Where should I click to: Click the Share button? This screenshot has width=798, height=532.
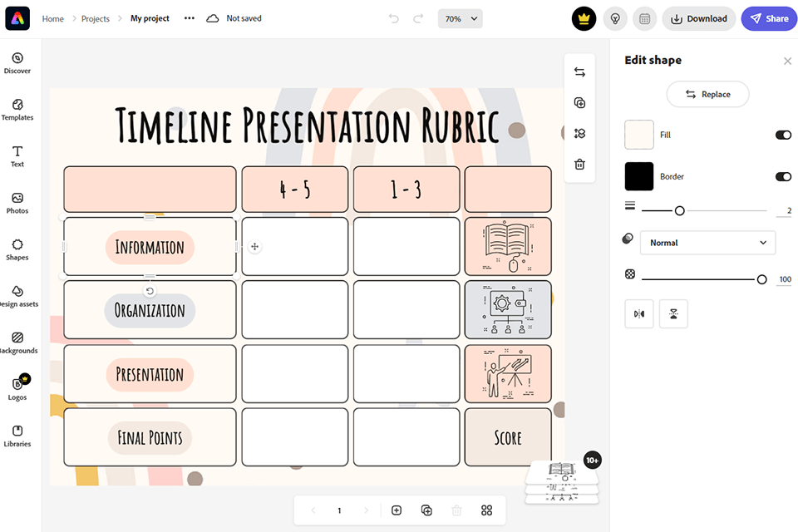(769, 19)
